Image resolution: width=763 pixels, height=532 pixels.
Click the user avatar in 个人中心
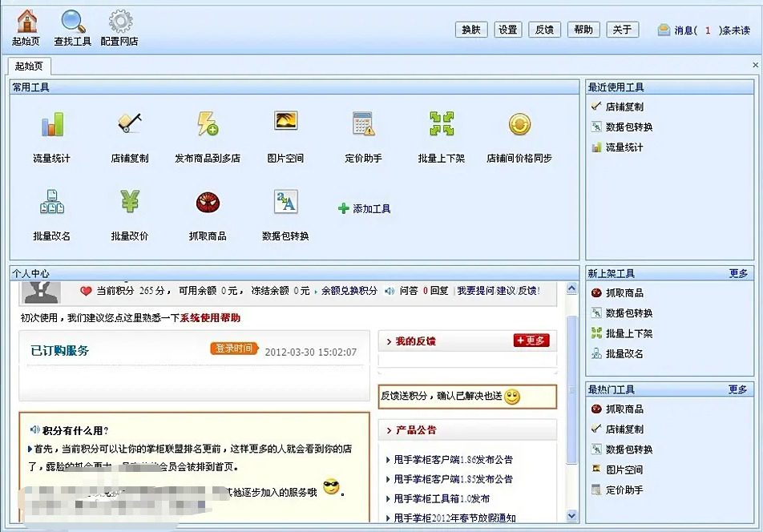42,292
